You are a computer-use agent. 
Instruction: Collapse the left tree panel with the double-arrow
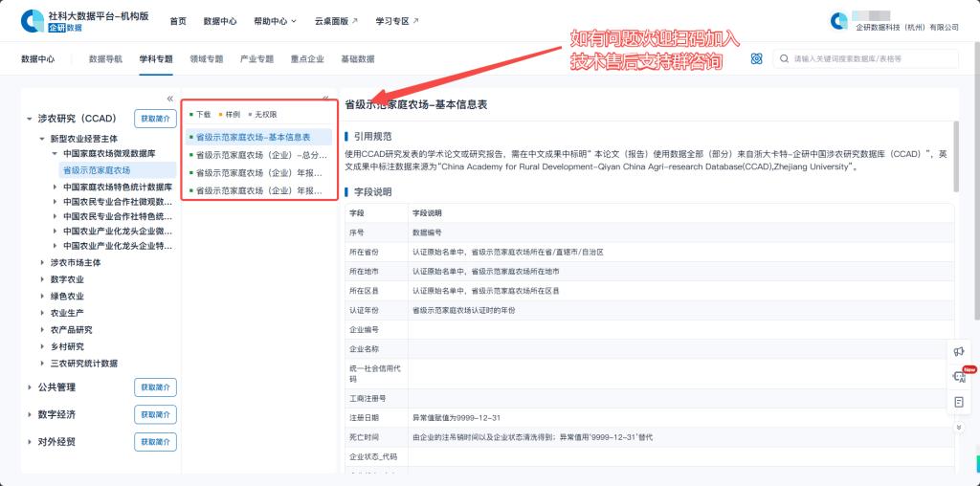click(x=170, y=99)
